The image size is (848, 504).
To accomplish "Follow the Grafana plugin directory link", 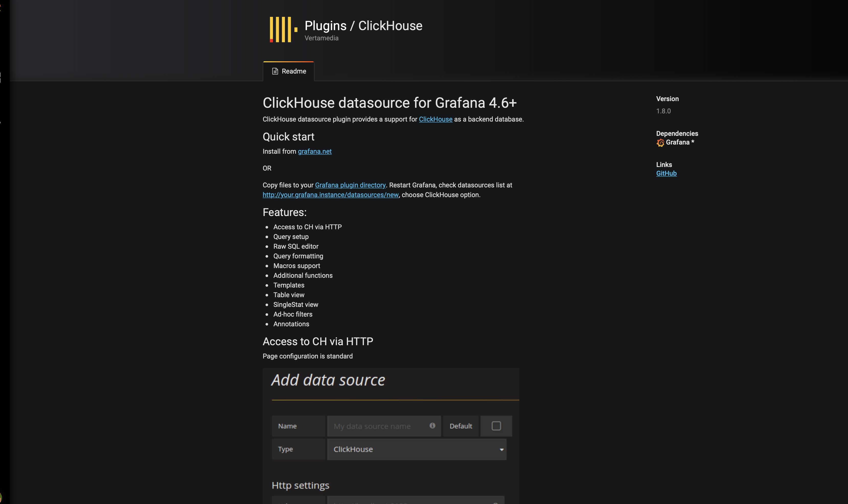I will click(x=350, y=185).
